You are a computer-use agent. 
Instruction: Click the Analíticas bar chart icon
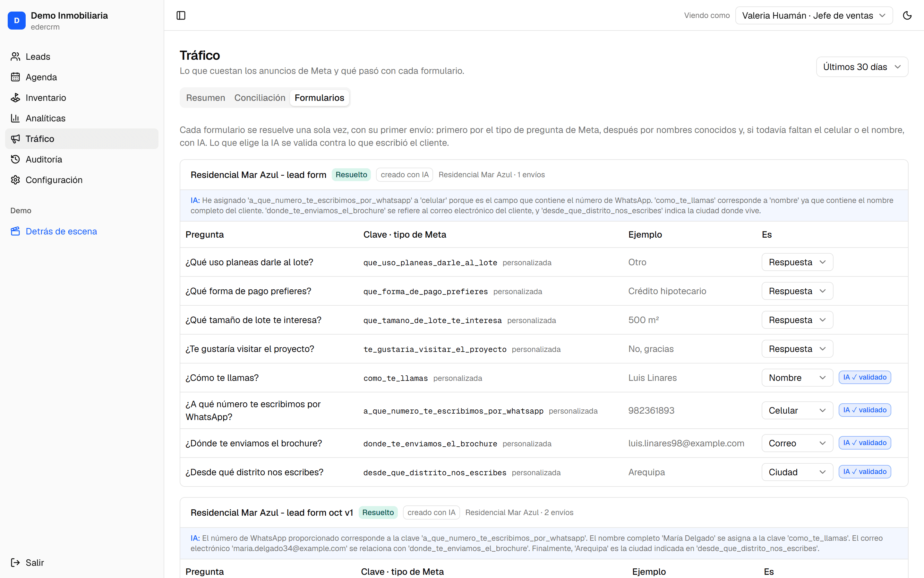pos(15,118)
